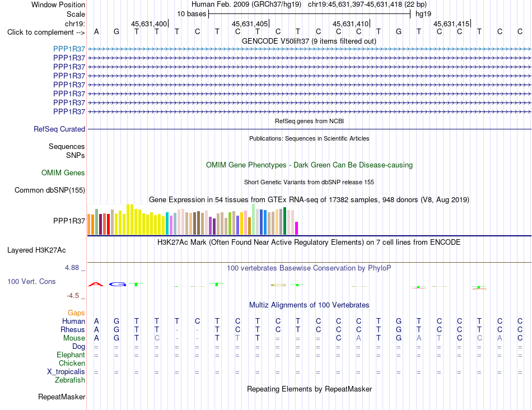Click the blue 'G' in the PhyloP logo

[x=116, y=285]
